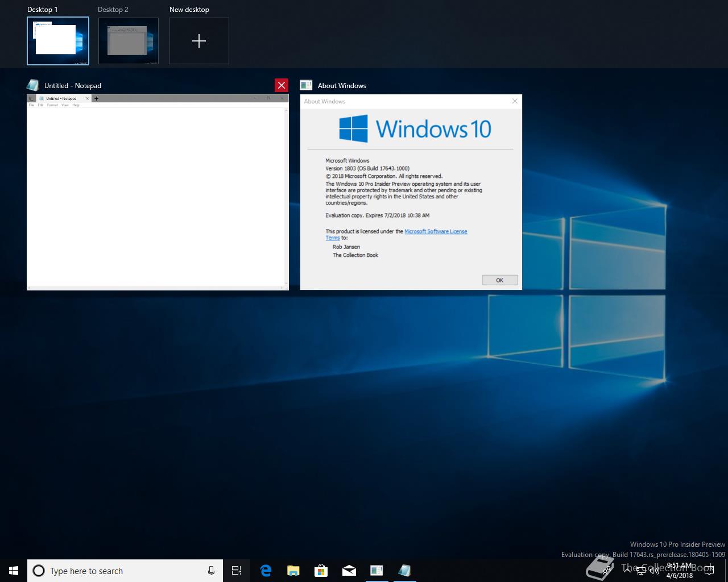This screenshot has height=582, width=728.
Task: Switch to Desktop 1 thumbnail
Action: point(58,41)
